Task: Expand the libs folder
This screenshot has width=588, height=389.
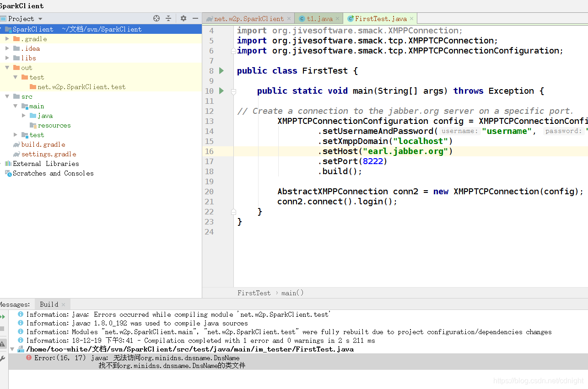Action: tap(7, 58)
